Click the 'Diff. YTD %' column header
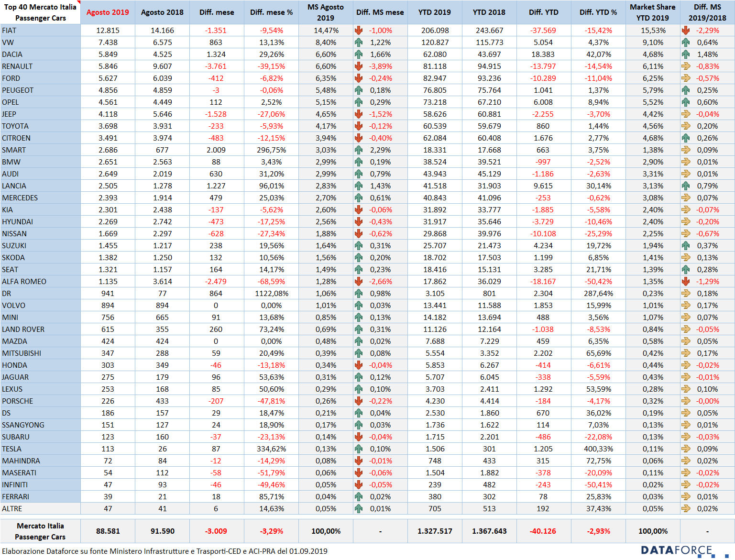Image resolution: width=735 pixels, height=560 pixels. click(x=598, y=12)
